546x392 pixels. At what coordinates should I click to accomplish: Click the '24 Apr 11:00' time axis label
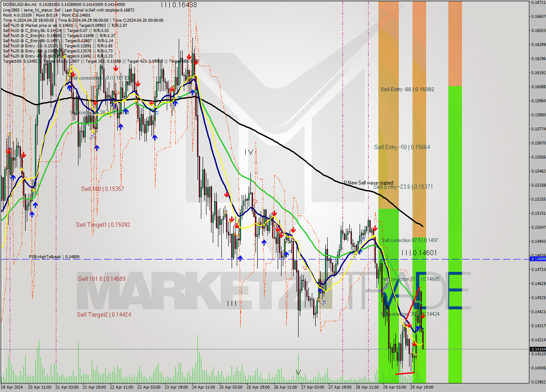tap(203, 388)
